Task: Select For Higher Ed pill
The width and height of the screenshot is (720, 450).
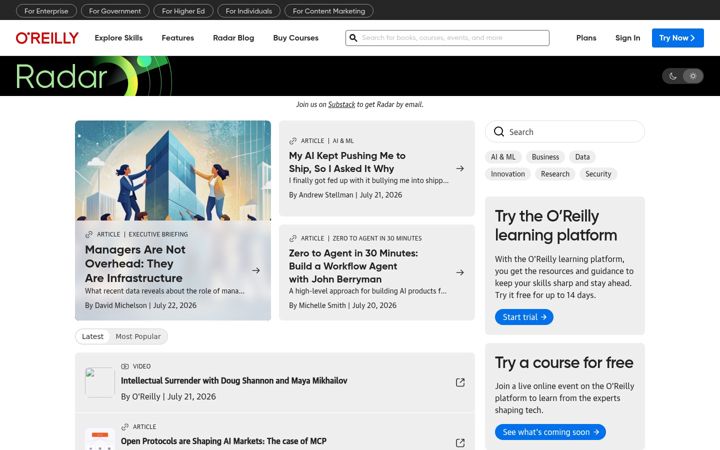Action: pos(183,11)
